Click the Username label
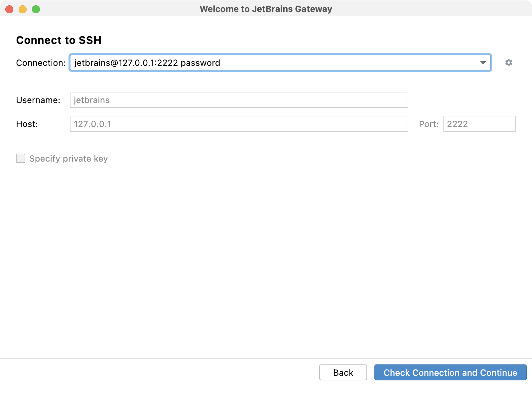532x399 pixels. 38,100
